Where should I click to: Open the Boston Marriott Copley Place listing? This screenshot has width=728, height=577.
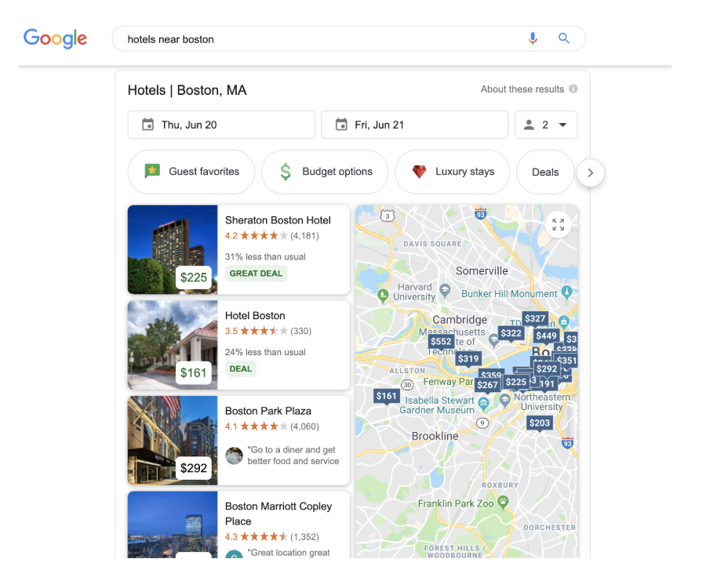pos(238,524)
